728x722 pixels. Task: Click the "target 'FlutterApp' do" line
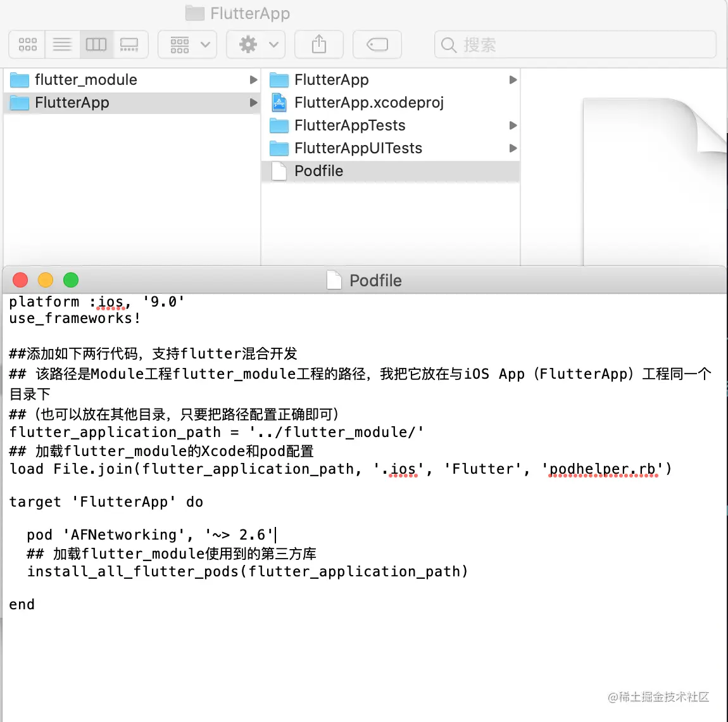click(106, 502)
